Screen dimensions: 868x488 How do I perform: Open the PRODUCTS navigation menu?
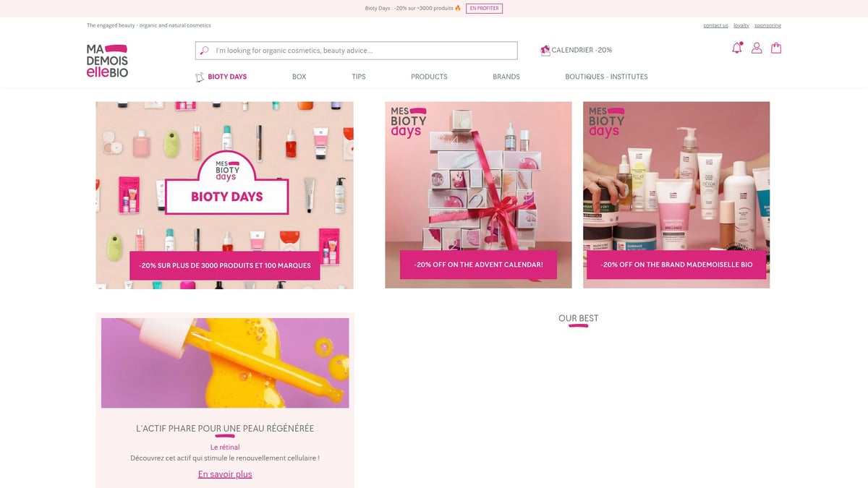(x=429, y=76)
